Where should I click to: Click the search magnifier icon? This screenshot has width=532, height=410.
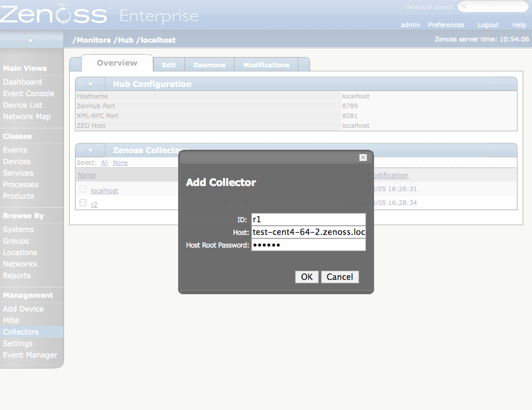(x=463, y=6)
